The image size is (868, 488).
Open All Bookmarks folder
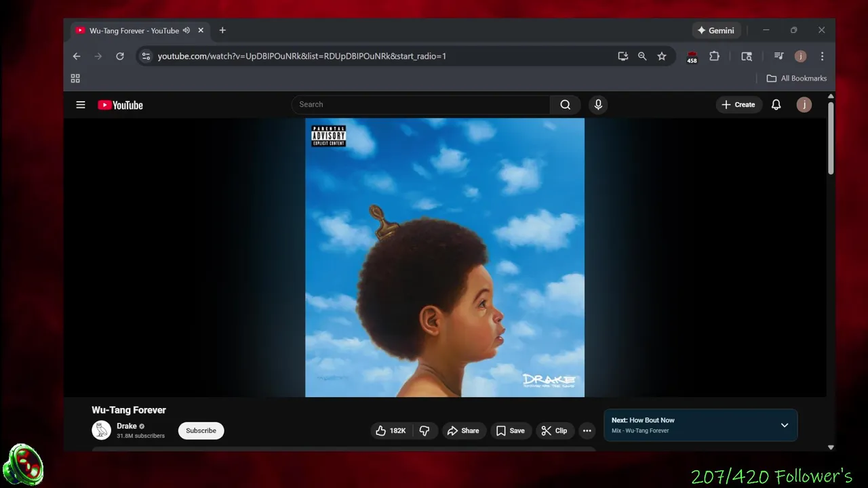coord(797,79)
